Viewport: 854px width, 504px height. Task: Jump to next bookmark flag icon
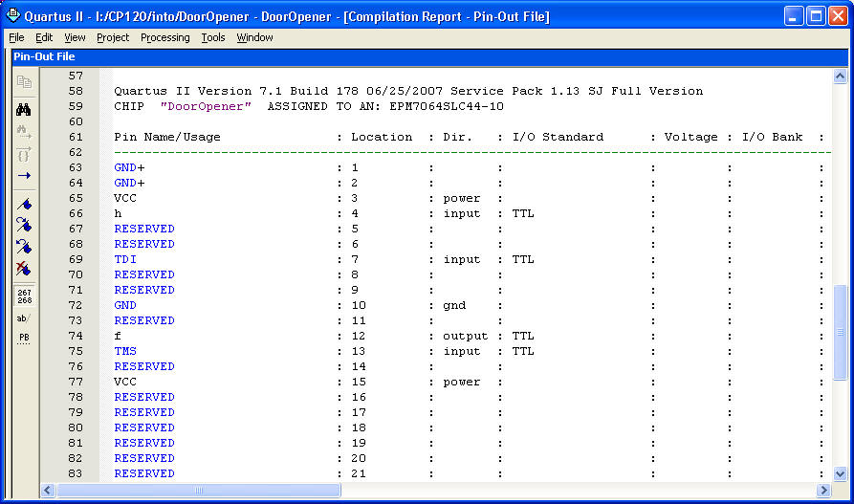24,225
